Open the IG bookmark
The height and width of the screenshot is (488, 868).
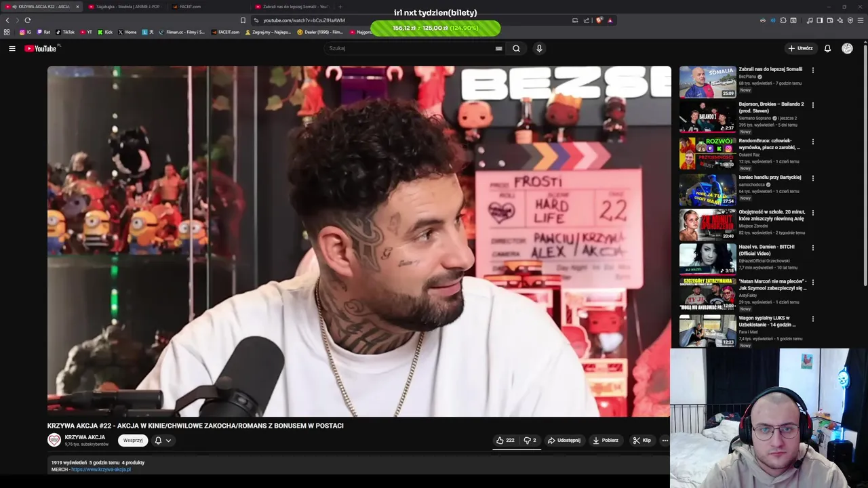pos(26,32)
